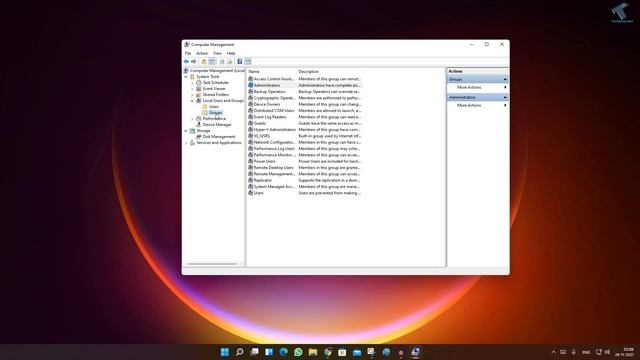The image size is (640, 360).
Task: Select the Cryptographic Operat... group icon
Action: click(x=251, y=98)
